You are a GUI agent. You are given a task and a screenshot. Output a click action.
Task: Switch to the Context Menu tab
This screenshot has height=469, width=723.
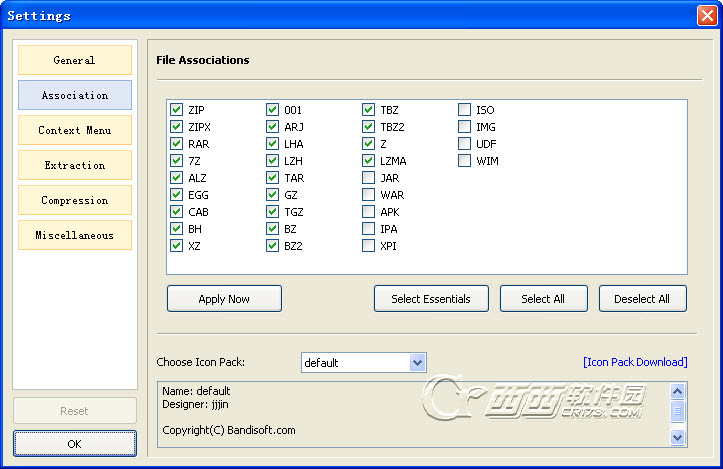pos(75,130)
